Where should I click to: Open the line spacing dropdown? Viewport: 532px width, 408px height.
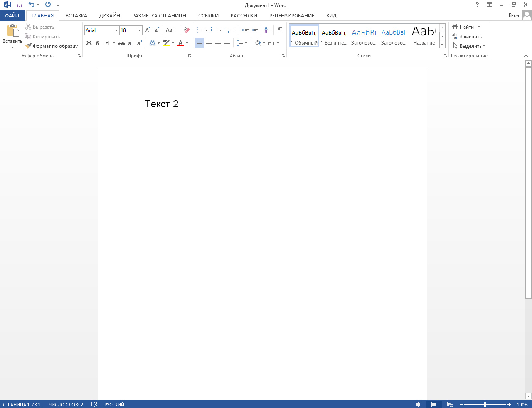coord(241,43)
